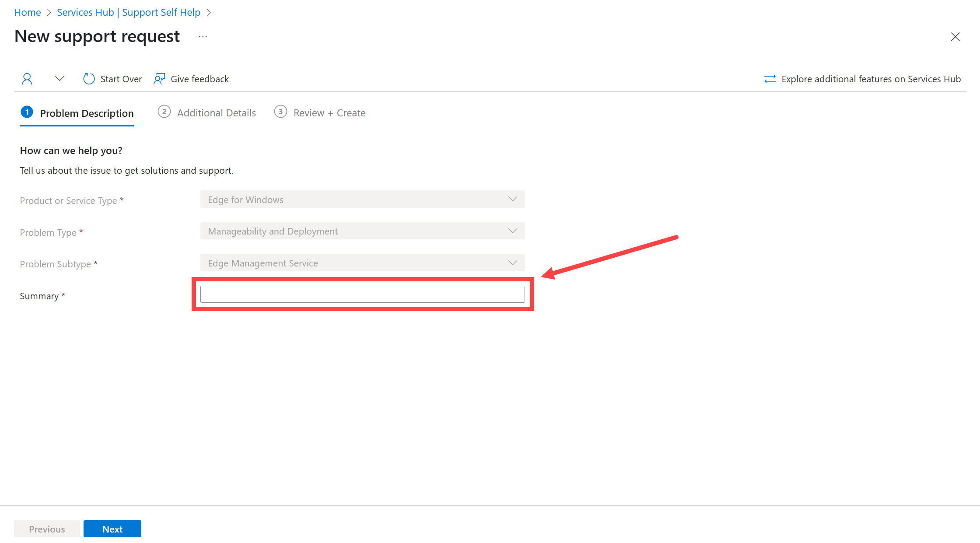This screenshot has width=980, height=543.
Task: Click the Problem Description step indicator
Action: (76, 112)
